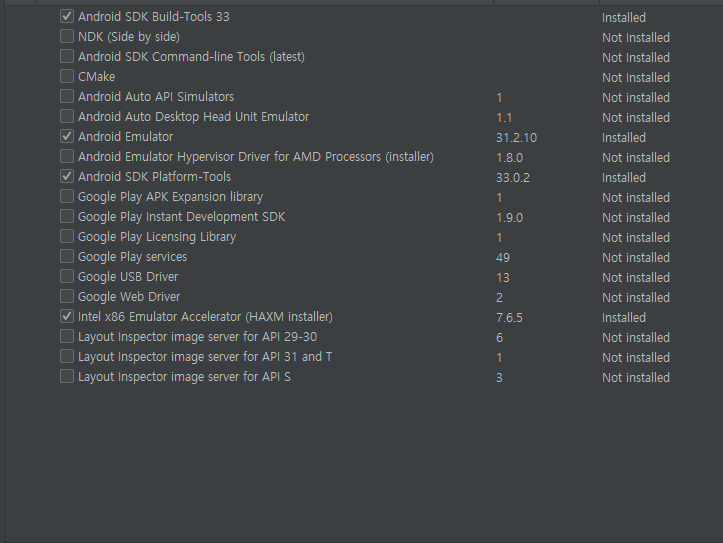Image resolution: width=723 pixels, height=543 pixels.
Task: Uncheck Android SDK Build-Tools 33 checkbox
Action: point(67,17)
